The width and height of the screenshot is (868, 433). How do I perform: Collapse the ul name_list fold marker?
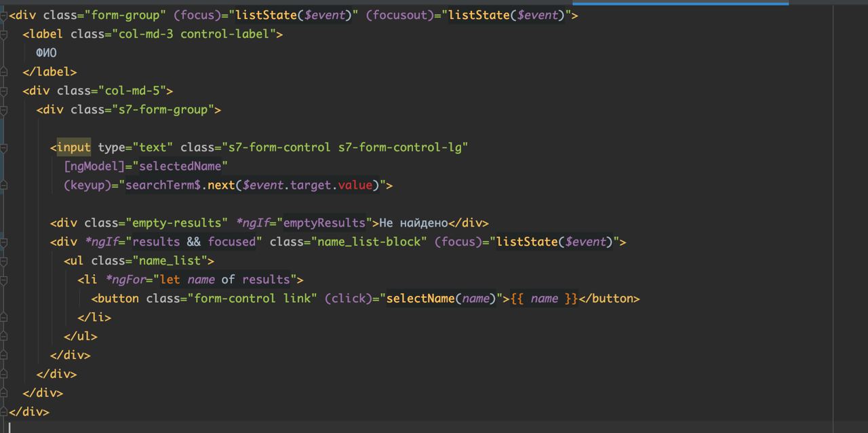4,261
